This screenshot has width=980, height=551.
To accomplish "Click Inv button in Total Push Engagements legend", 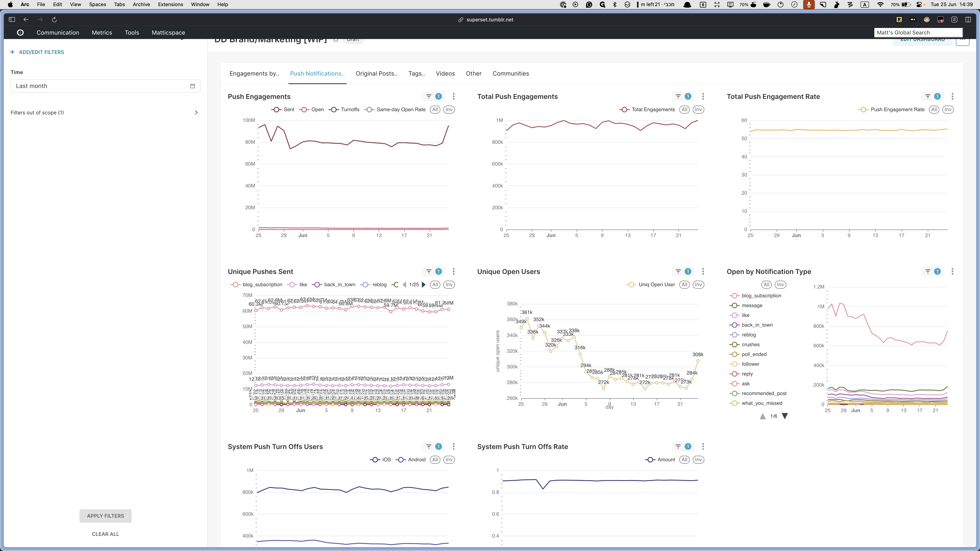I will coord(698,109).
